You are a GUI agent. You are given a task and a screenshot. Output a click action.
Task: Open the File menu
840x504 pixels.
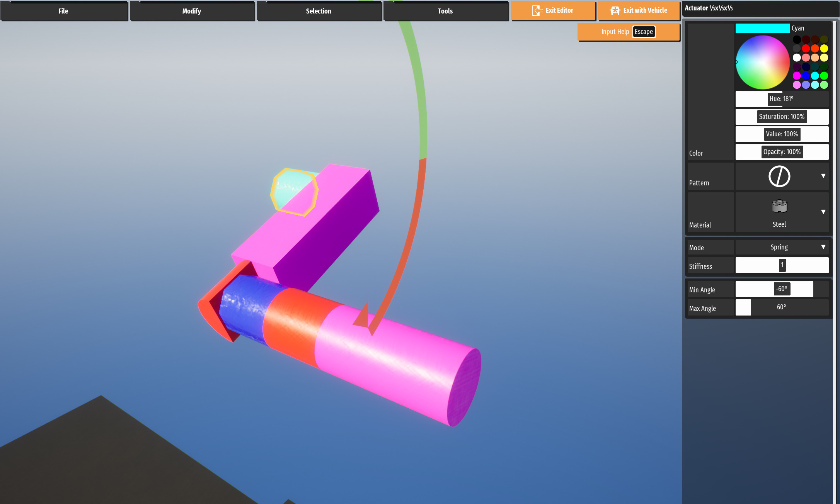(64, 11)
